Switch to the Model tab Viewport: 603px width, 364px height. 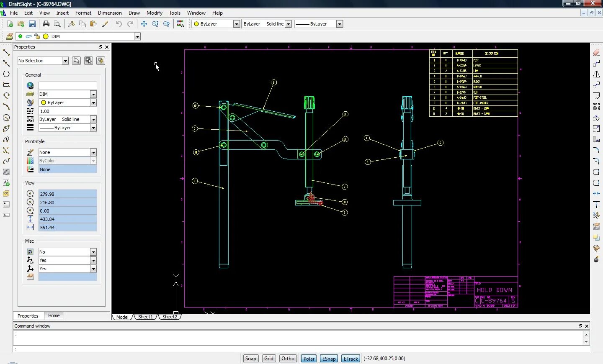point(122,317)
